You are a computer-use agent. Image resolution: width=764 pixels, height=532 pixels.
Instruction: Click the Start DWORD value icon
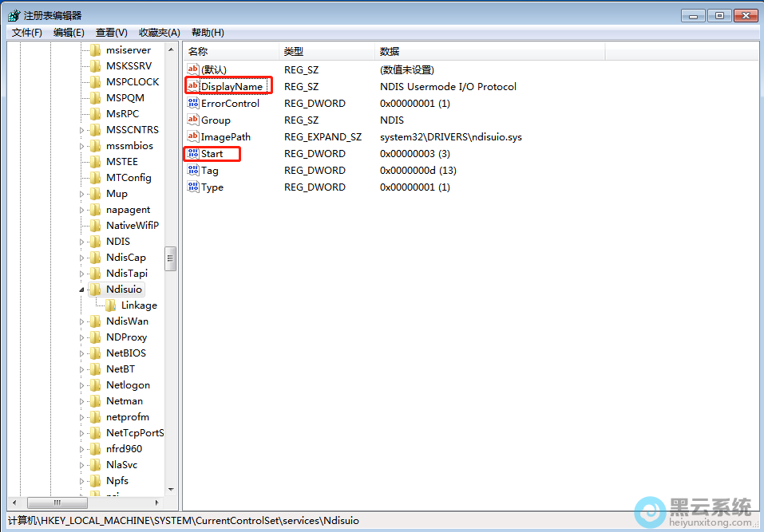(x=192, y=153)
